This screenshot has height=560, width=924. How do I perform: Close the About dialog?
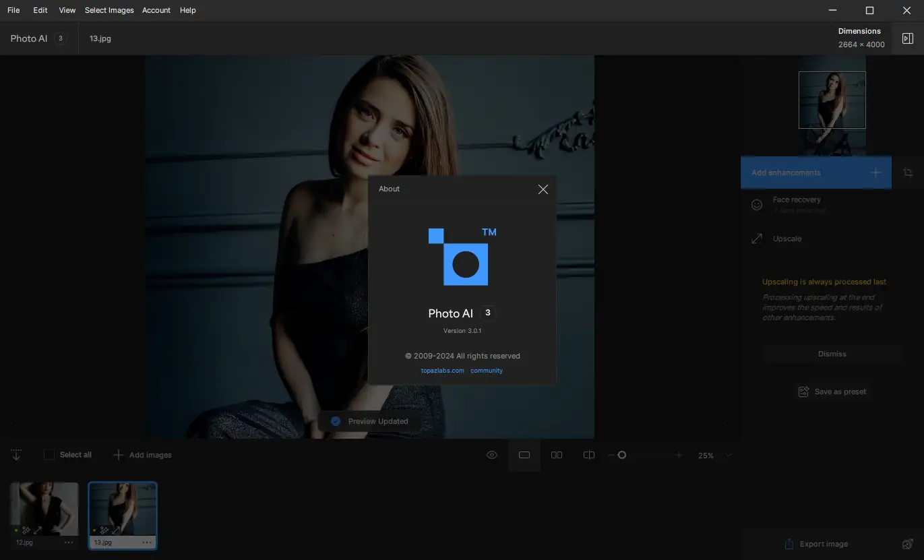tap(543, 189)
